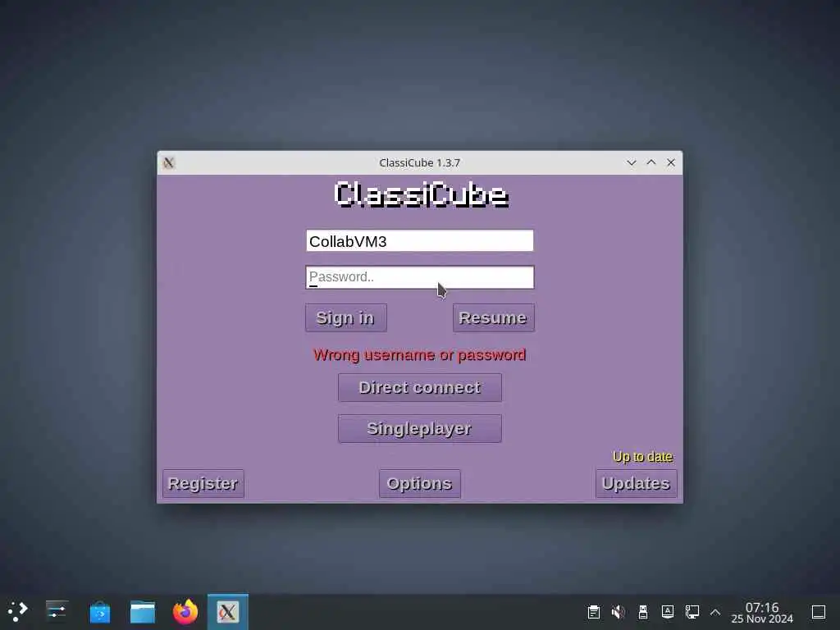Open the launcher Options
The height and width of the screenshot is (630, 840).
tap(419, 484)
